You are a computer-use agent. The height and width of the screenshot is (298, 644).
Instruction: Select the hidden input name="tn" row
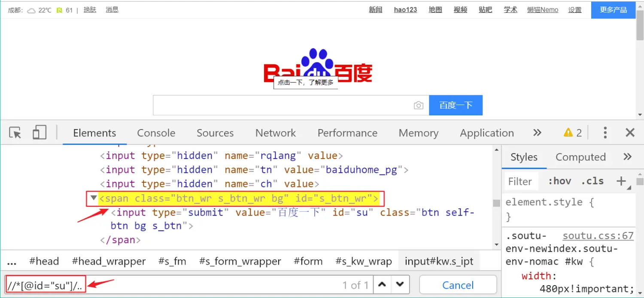click(254, 170)
